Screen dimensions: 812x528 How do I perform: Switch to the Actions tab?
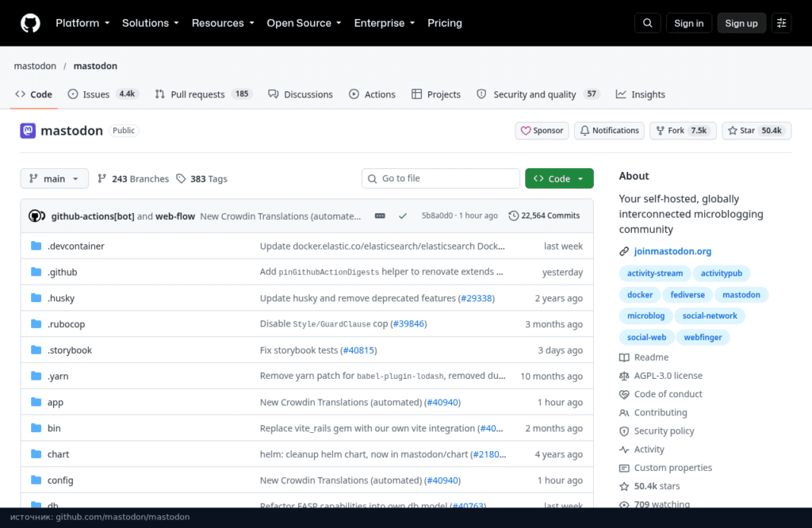point(372,94)
